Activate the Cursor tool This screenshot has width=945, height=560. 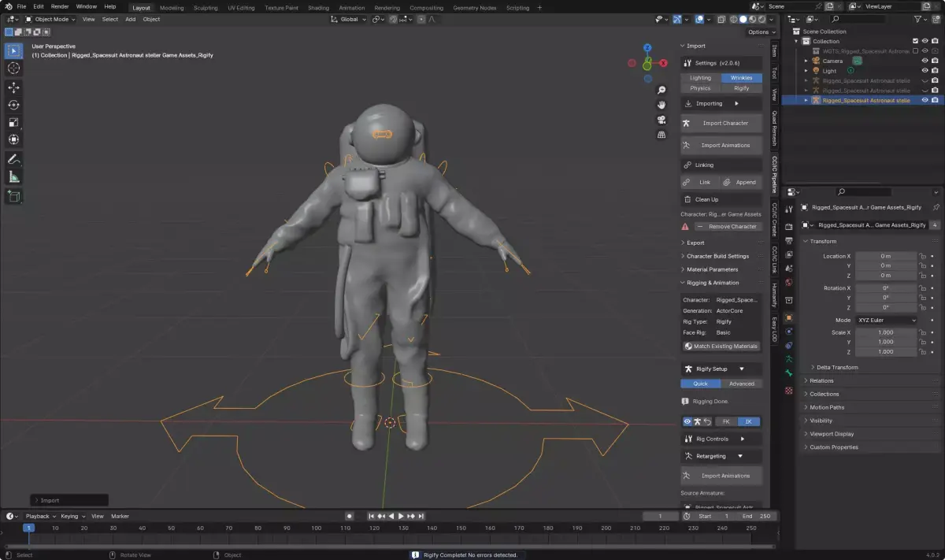tap(13, 68)
